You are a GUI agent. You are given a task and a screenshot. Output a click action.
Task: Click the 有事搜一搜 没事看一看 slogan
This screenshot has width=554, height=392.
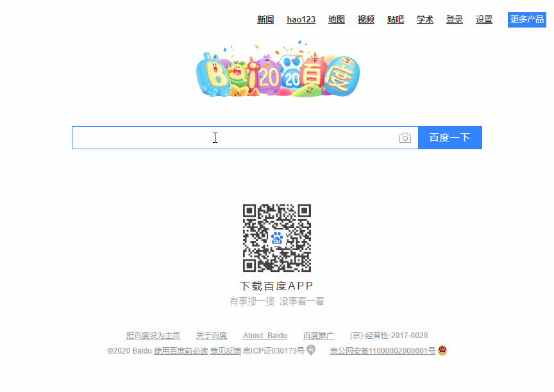[x=276, y=301]
